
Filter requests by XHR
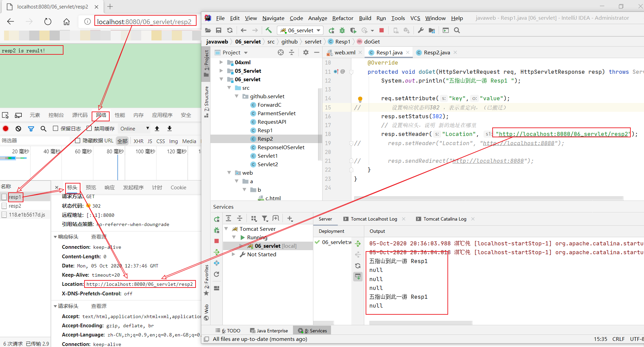(139, 141)
